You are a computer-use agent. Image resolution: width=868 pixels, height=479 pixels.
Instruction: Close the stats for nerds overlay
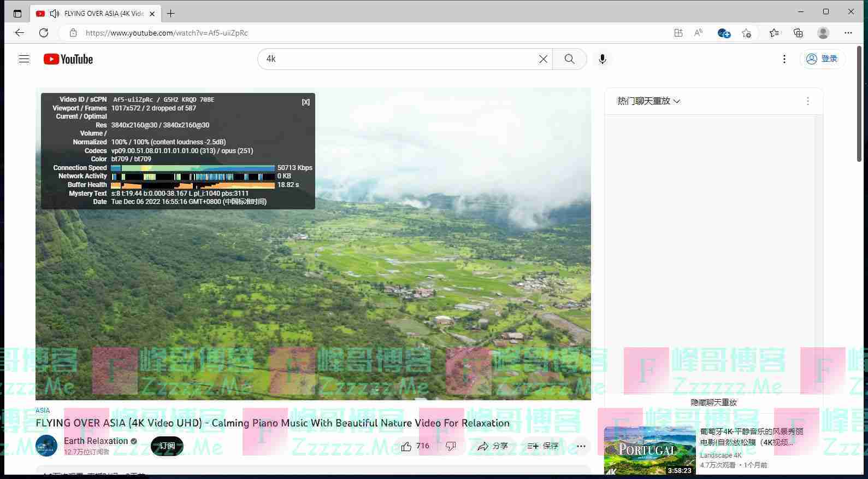coord(305,102)
